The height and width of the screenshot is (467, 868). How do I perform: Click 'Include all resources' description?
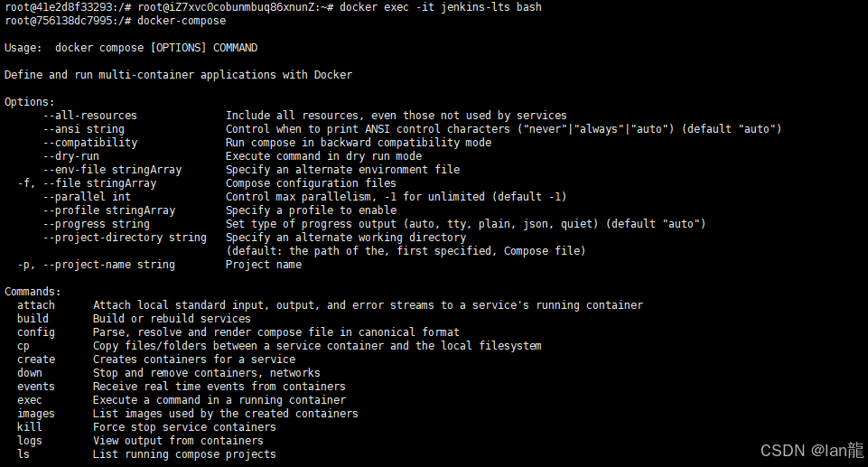click(x=397, y=116)
